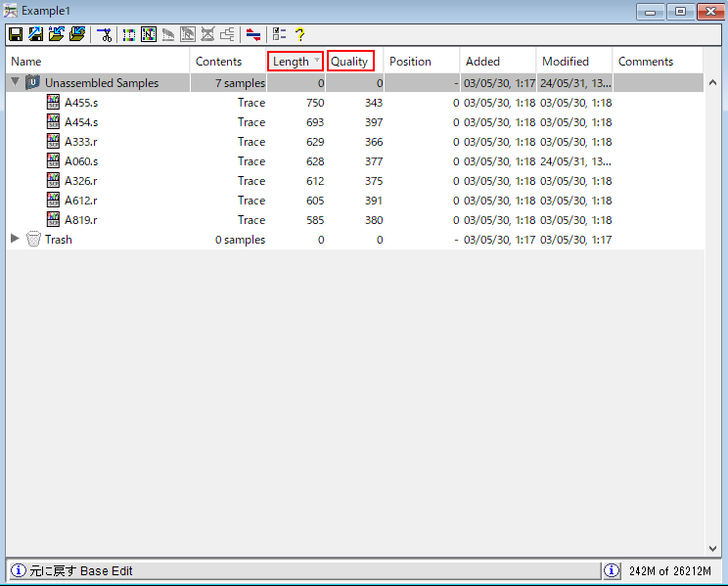Viewport: 728px width, 586px height.
Task: Click the trace icon beside A326.r
Action: point(54,180)
